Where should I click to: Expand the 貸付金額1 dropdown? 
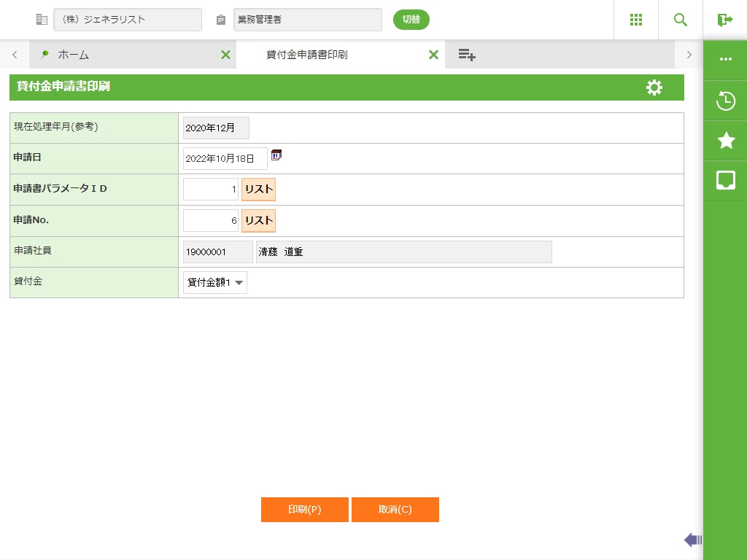click(215, 283)
